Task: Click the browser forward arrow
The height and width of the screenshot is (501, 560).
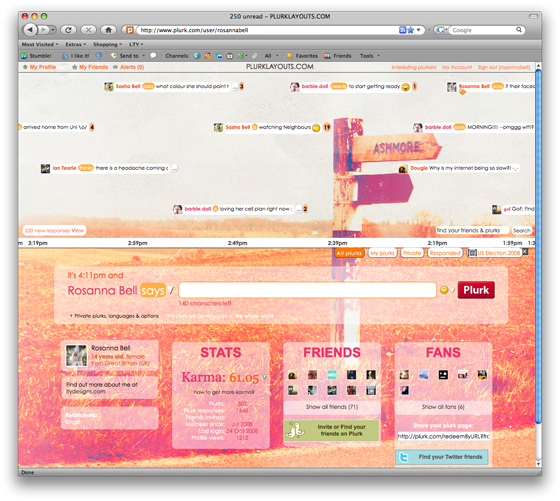Action: 44,30
